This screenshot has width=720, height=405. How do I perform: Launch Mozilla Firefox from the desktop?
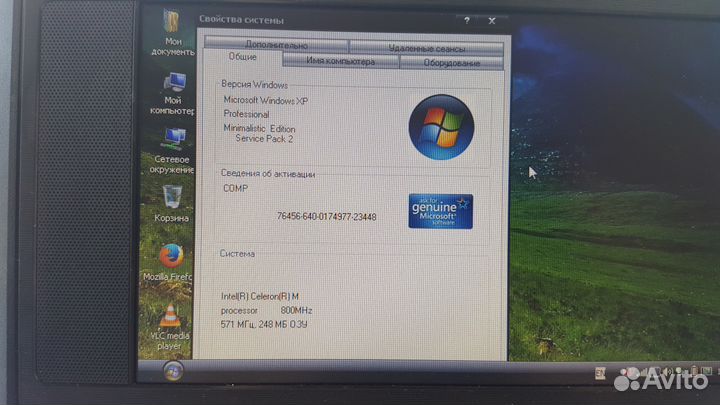click(169, 263)
